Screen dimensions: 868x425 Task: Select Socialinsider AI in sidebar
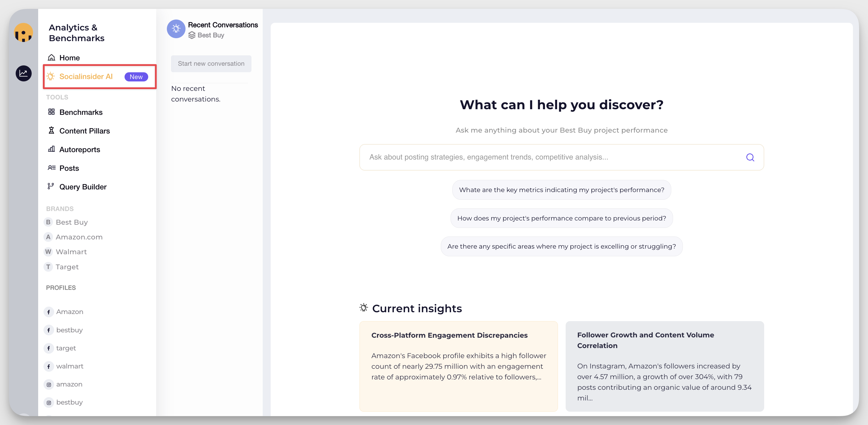pos(86,77)
